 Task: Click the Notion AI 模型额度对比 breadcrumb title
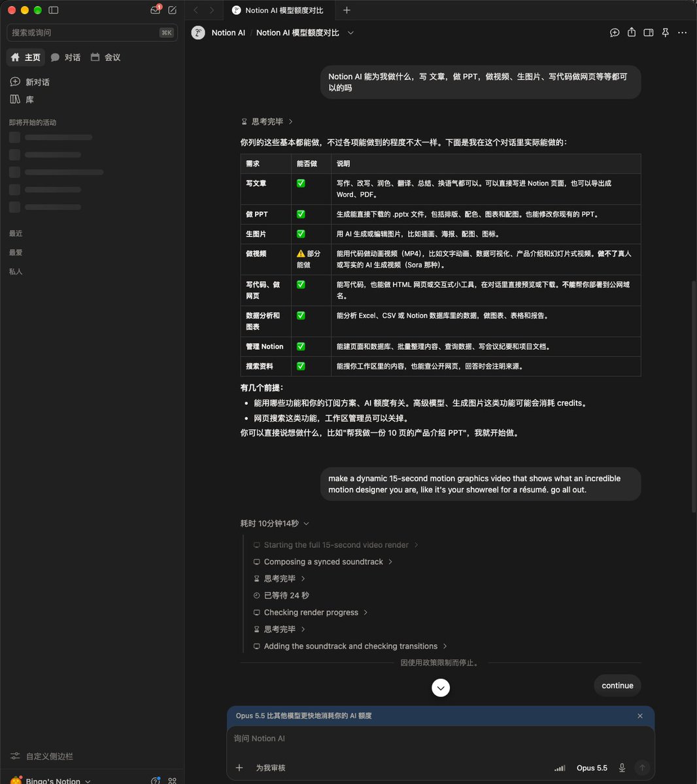[x=297, y=33]
